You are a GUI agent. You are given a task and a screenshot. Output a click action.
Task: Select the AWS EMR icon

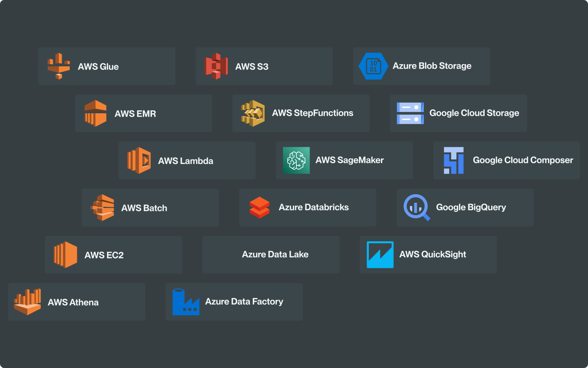pos(95,113)
